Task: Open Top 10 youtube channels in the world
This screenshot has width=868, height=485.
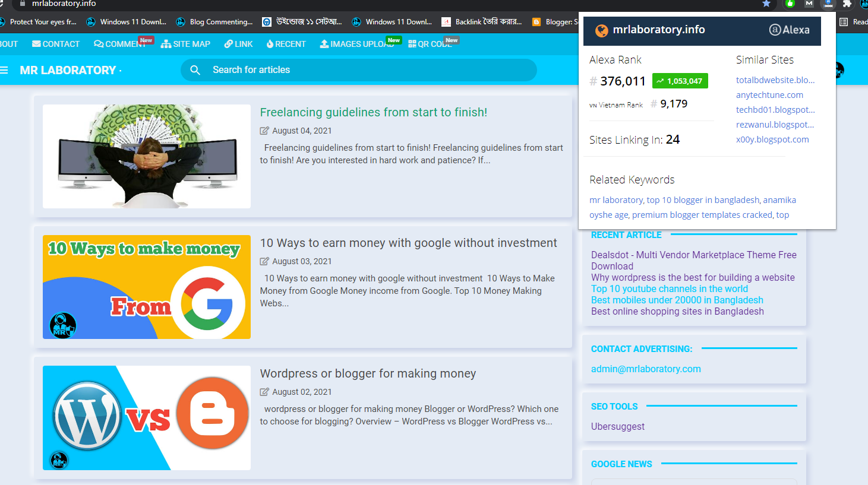Action: [x=670, y=289]
